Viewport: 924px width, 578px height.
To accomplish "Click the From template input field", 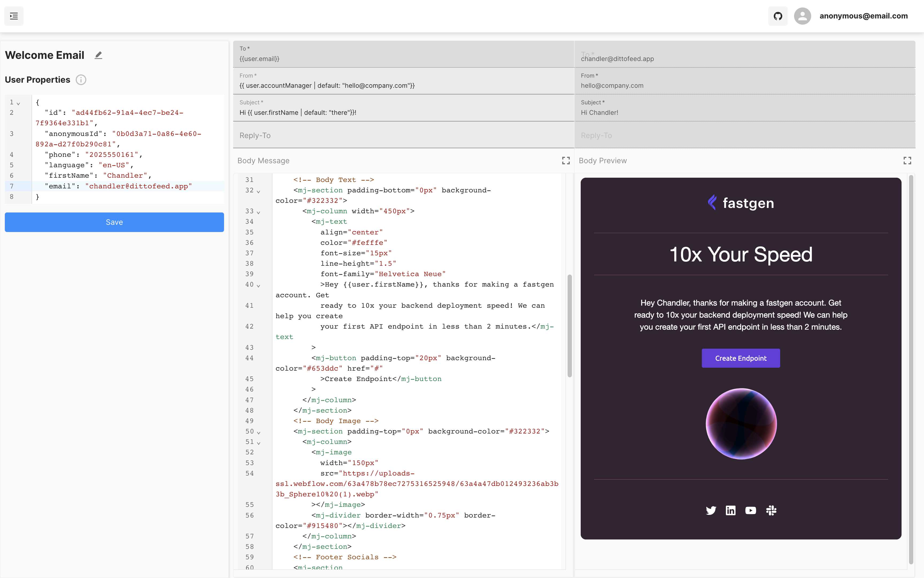I will 404,81.
